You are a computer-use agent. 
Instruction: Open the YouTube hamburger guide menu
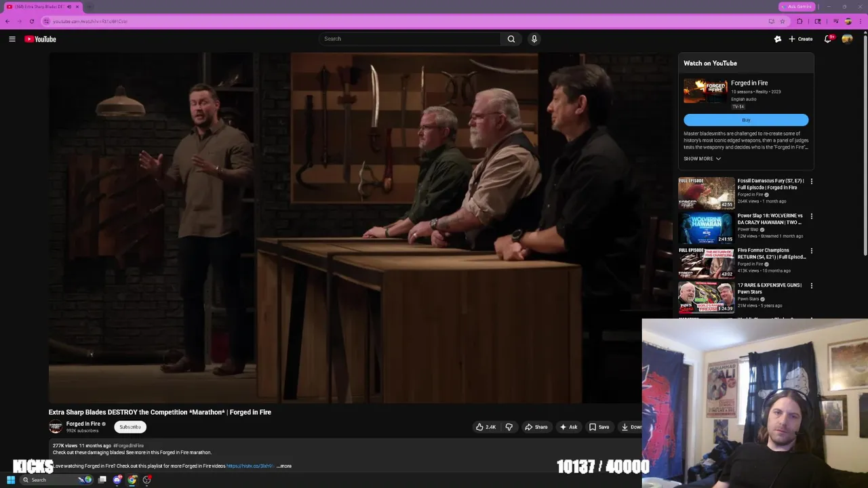12,39
